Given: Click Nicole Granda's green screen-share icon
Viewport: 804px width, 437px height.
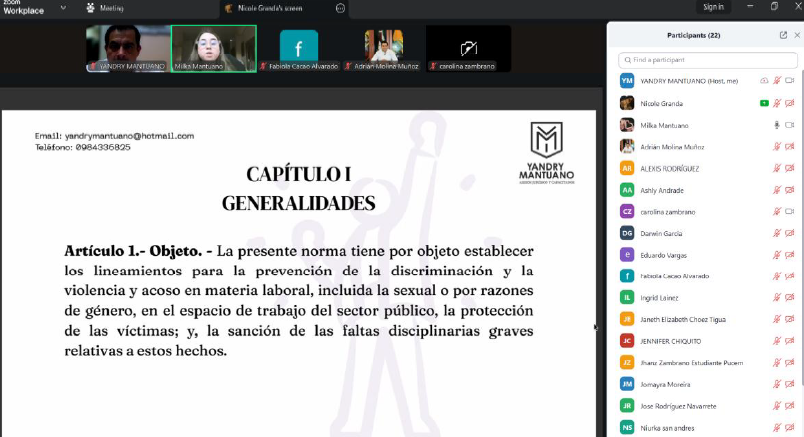Looking at the screenshot, I should pos(764,102).
